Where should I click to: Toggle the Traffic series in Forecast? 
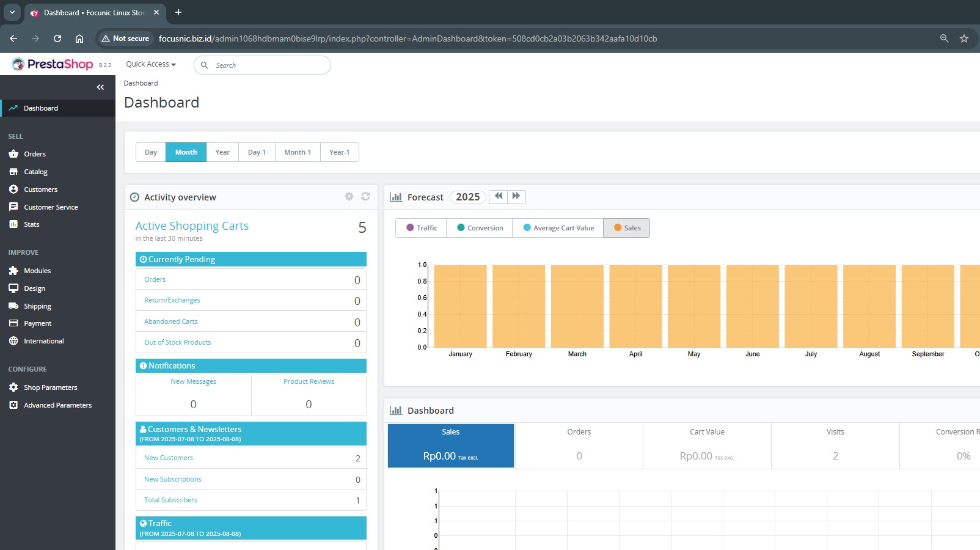(422, 228)
